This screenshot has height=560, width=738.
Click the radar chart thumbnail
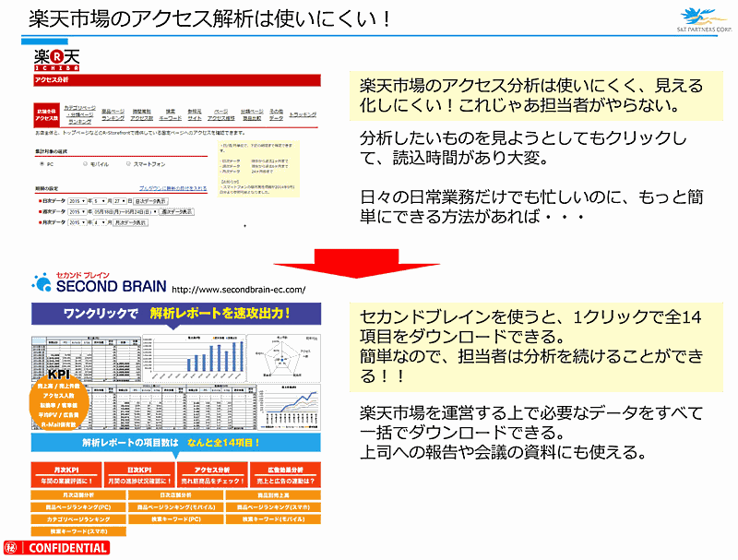pyautogui.click(x=284, y=358)
